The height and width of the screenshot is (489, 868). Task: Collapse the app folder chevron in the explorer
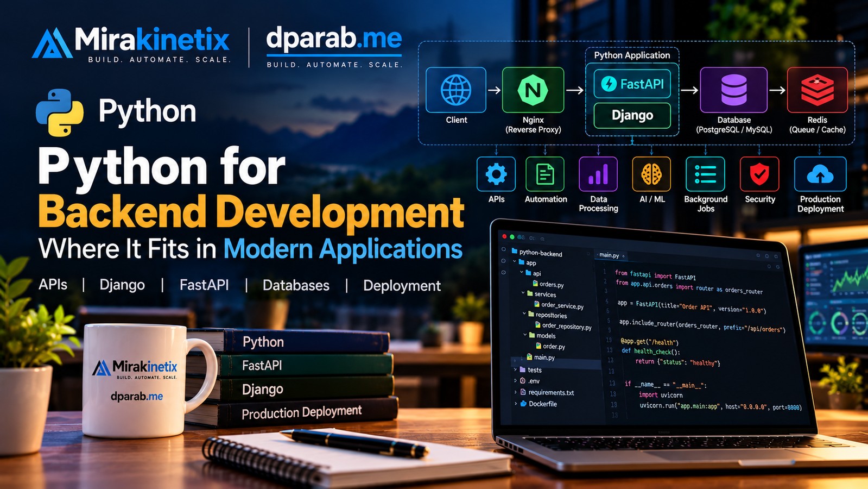pyautogui.click(x=515, y=262)
